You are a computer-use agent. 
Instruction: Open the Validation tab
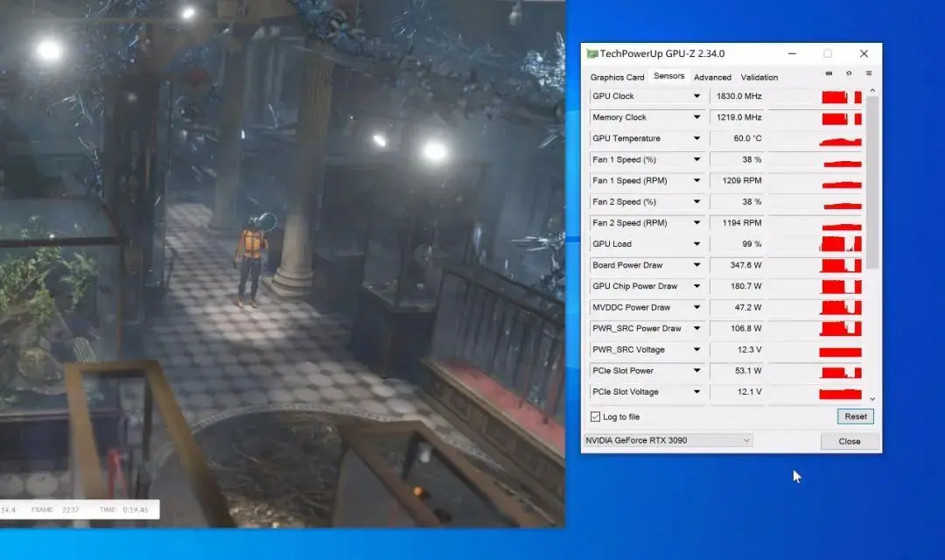(759, 77)
